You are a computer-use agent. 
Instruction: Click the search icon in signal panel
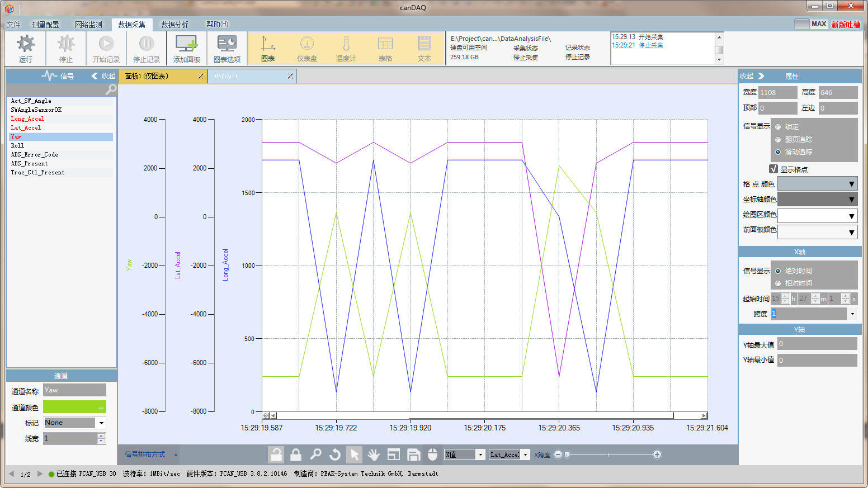(111, 89)
